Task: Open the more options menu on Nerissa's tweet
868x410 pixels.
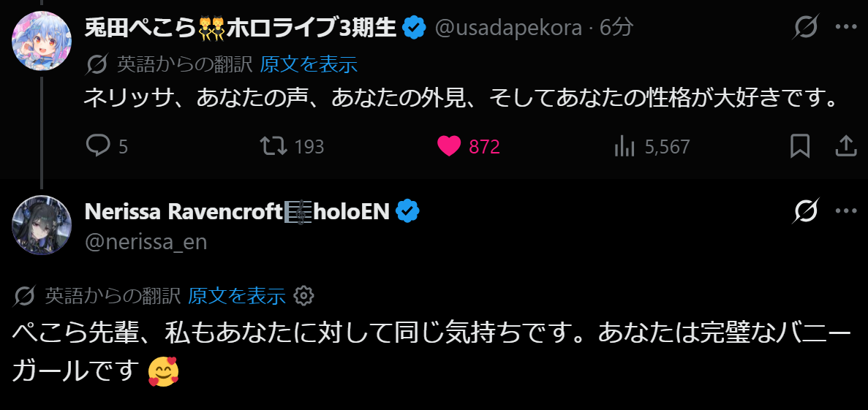Action: click(x=845, y=212)
